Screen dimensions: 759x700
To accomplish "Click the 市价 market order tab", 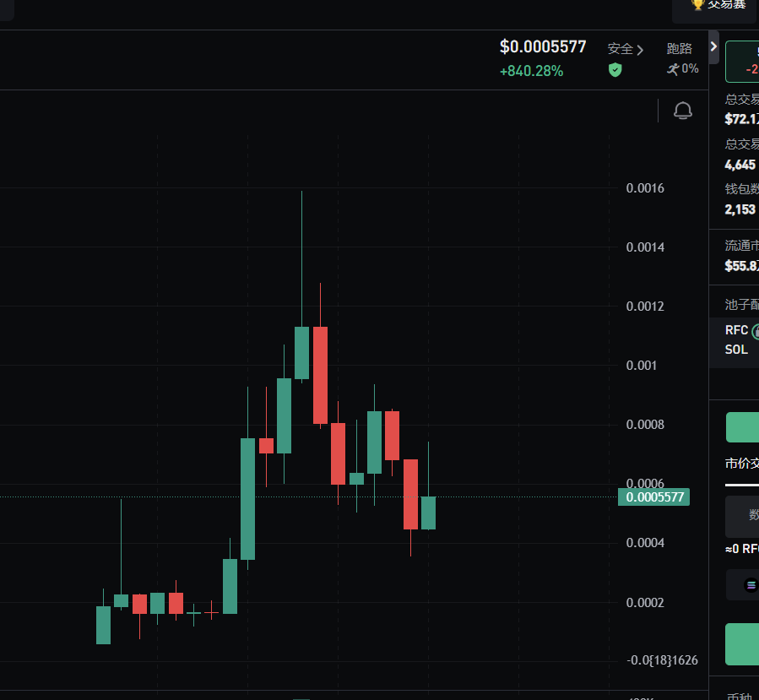I will 742,464.
